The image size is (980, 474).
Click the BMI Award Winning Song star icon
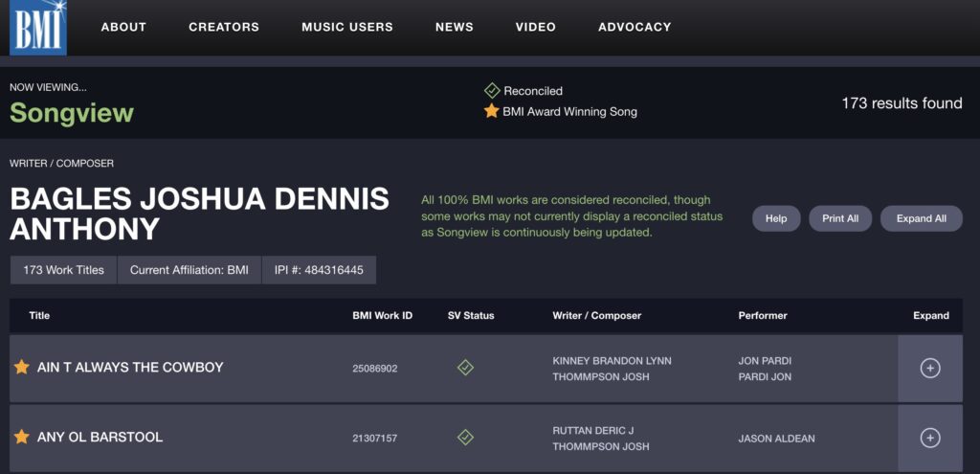tap(491, 111)
